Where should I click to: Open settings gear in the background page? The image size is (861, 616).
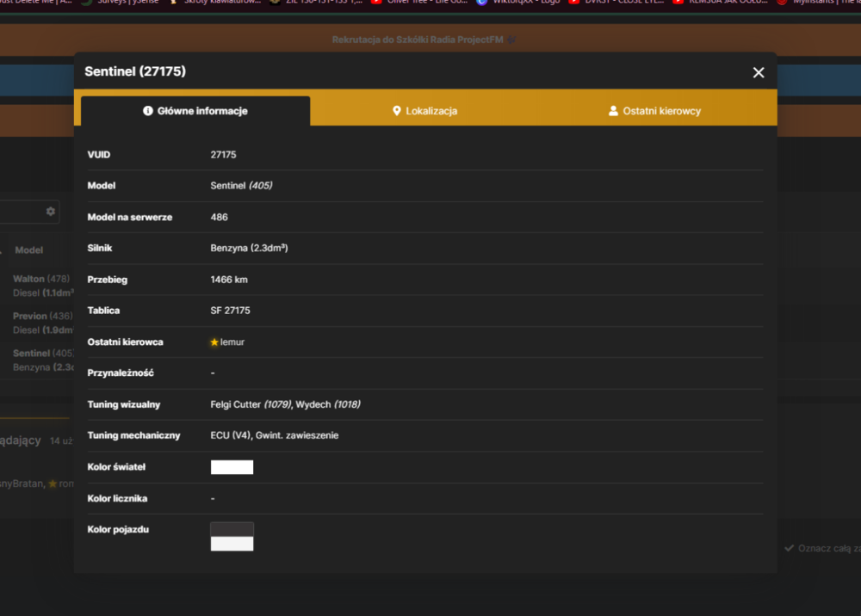[51, 211]
